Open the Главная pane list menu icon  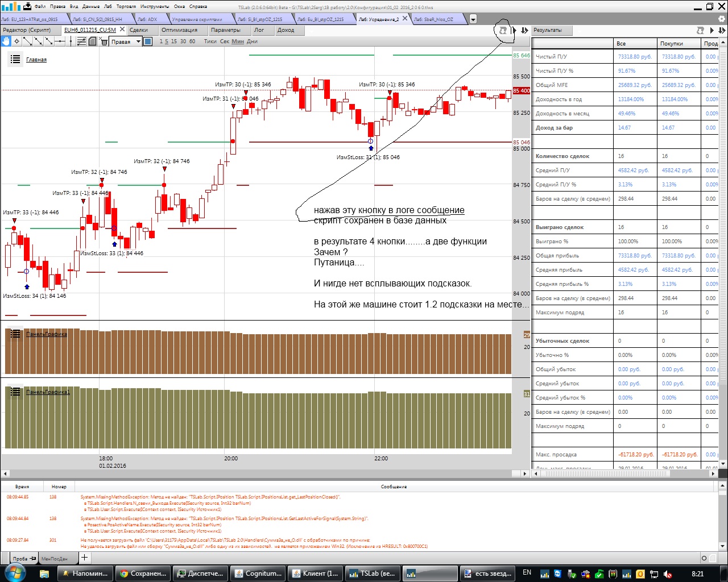[x=15, y=59]
